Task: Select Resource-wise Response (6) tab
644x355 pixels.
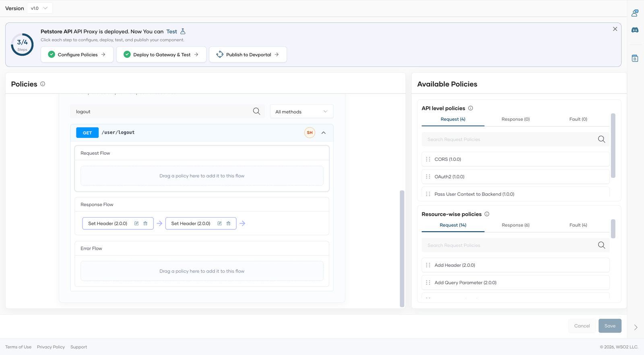Action: pos(516,225)
